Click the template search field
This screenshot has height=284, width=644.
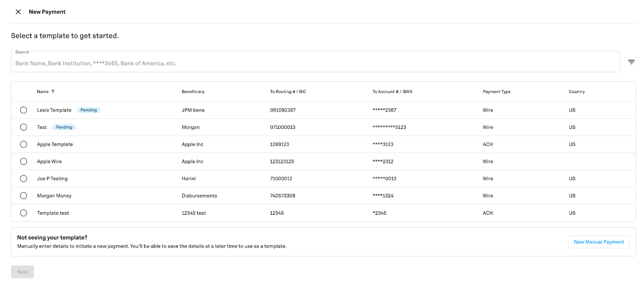[x=315, y=63]
